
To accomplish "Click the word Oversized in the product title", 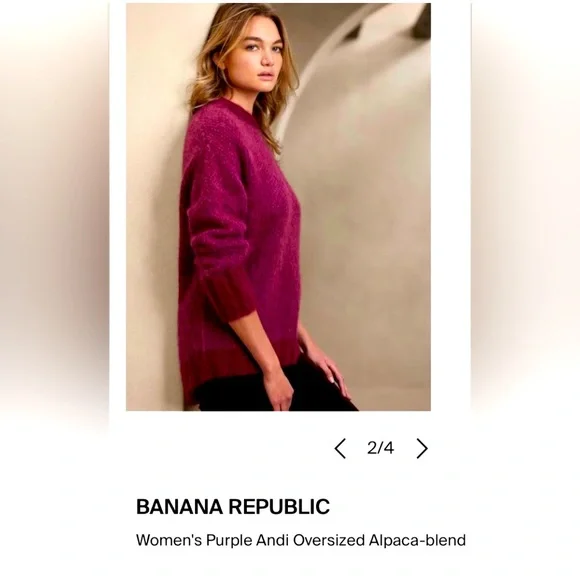I will coord(329,540).
